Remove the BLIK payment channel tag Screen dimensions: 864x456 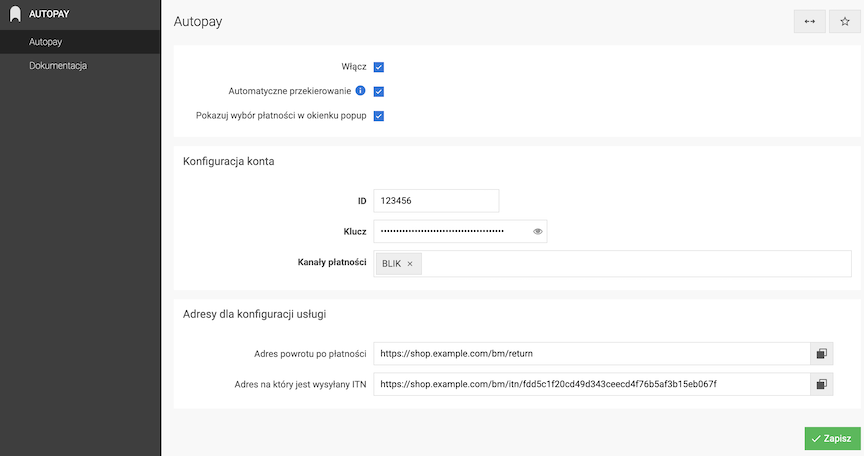pos(410,264)
